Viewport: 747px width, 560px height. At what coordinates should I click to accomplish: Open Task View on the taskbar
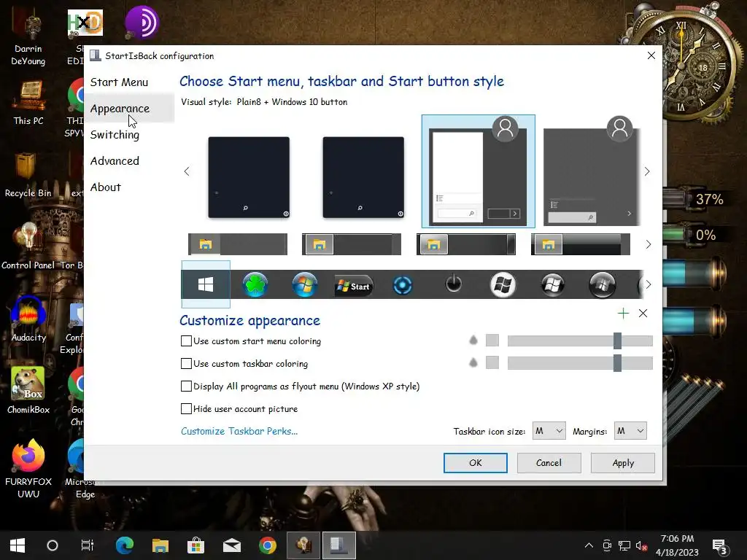click(x=88, y=545)
